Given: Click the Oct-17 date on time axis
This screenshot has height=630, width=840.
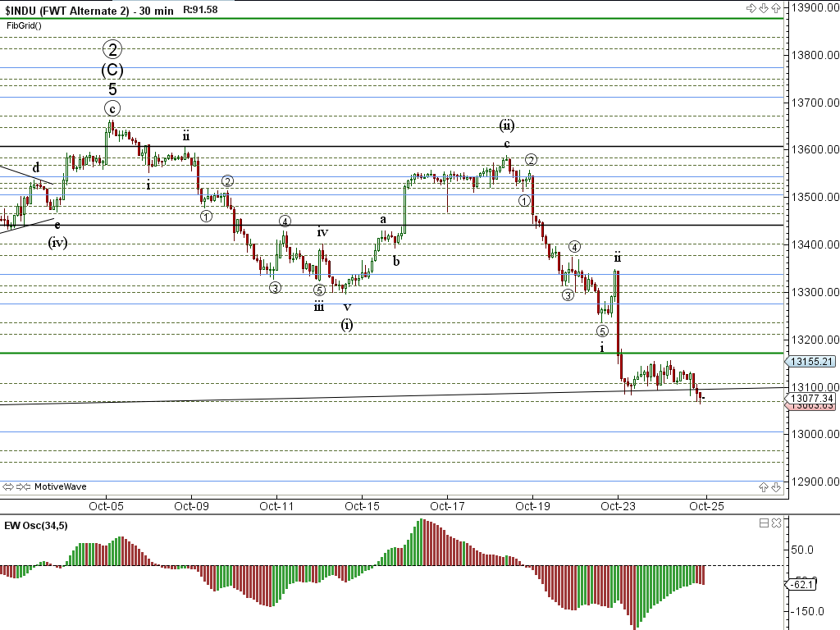Looking at the screenshot, I should pos(447,506).
